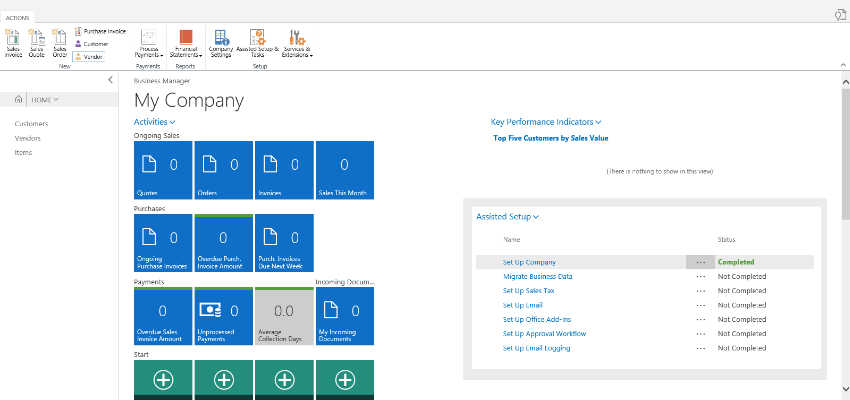850x400 pixels.
Task: Open Assisted Setup & Tasks
Action: (x=257, y=44)
